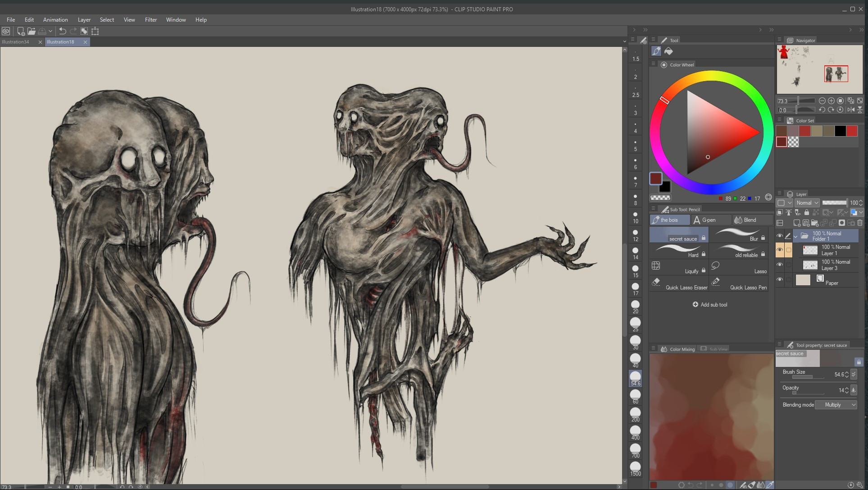
Task: Toggle visibility of Folder 1
Action: (x=779, y=236)
